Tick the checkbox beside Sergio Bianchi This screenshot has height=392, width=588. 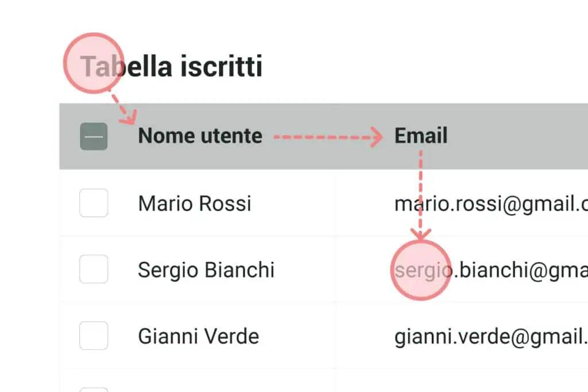[x=94, y=269]
